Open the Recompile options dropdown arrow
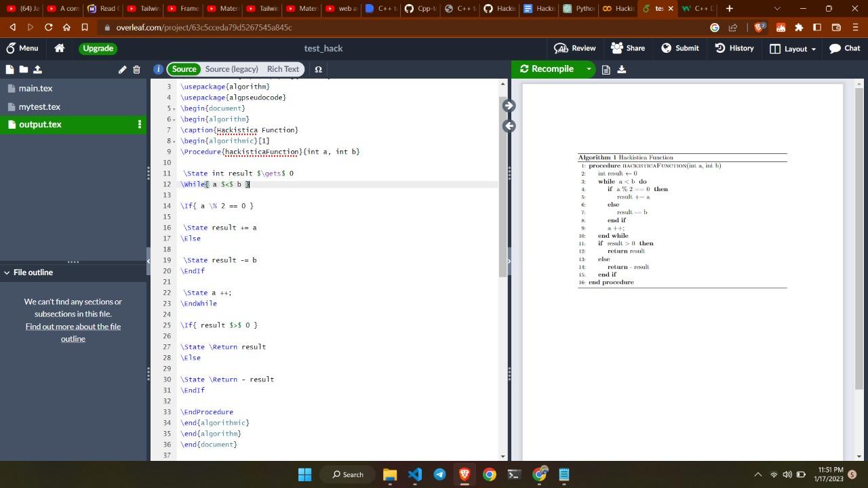Screen dimensions: 868x488 pos(589,69)
